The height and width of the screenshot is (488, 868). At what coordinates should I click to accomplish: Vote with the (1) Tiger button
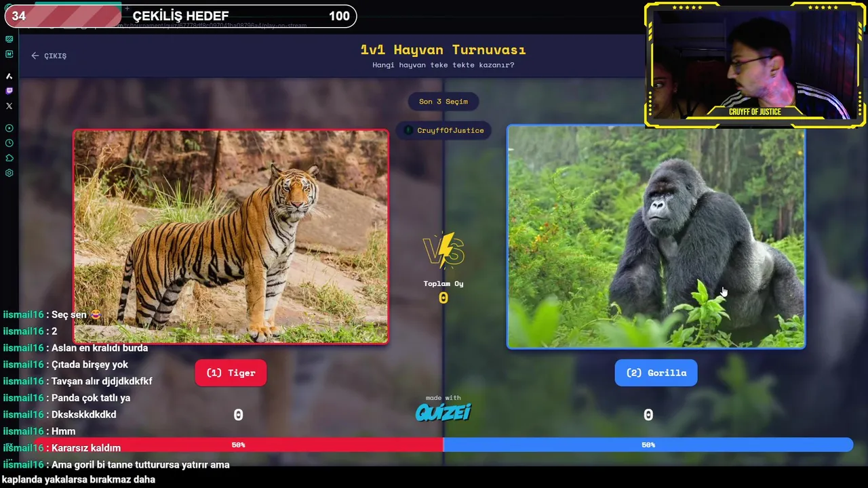point(231,373)
